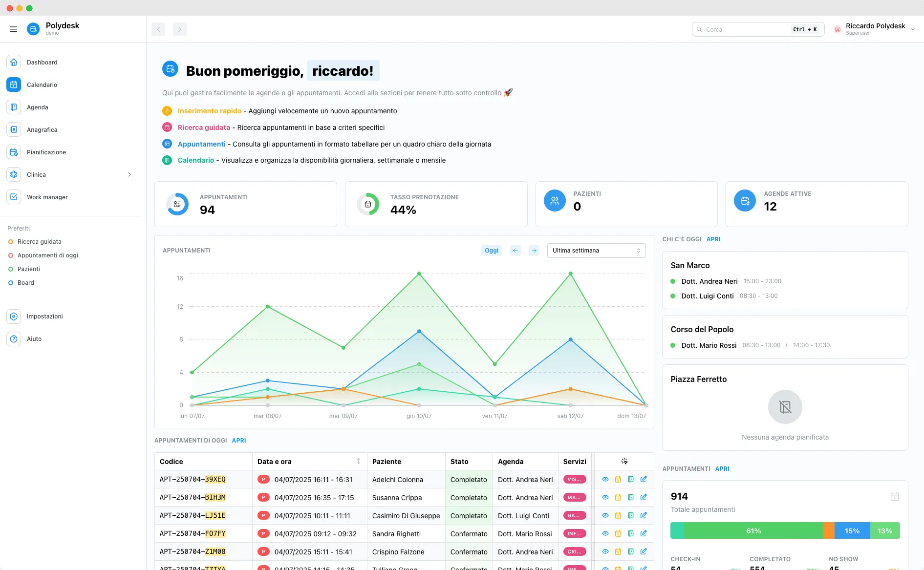The image size is (924, 570).
Task: Edit Sandra Righetti's appointment with the pencil icon
Action: [644, 533]
